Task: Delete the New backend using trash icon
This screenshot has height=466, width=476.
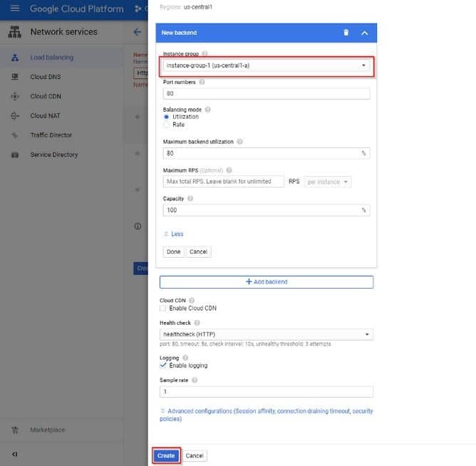Action: coord(346,33)
